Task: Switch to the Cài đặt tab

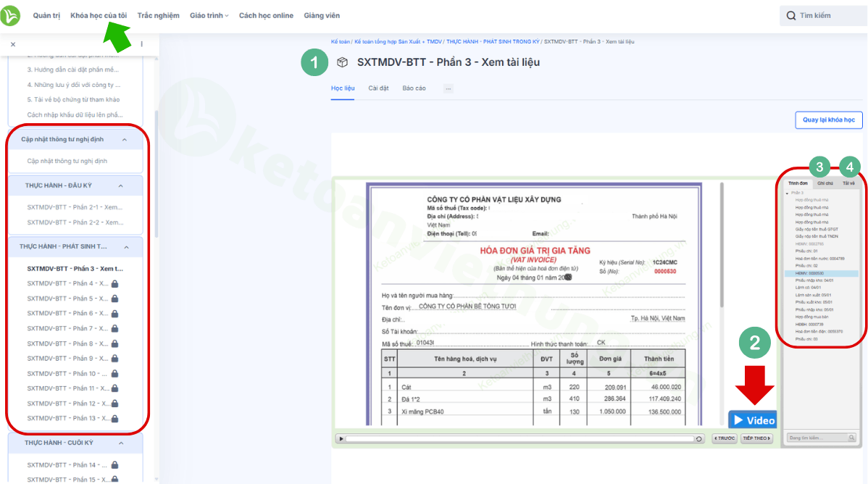Action: [x=378, y=88]
